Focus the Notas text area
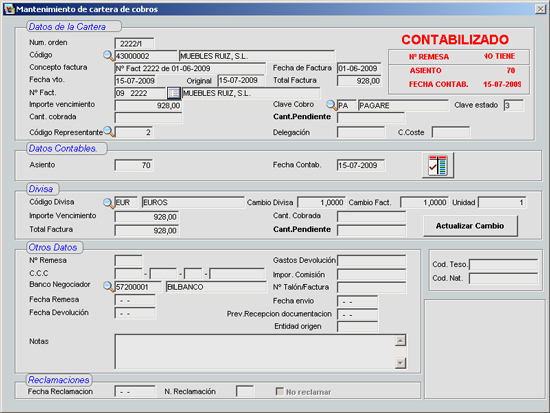This screenshot has width=550, height=413. (x=255, y=351)
